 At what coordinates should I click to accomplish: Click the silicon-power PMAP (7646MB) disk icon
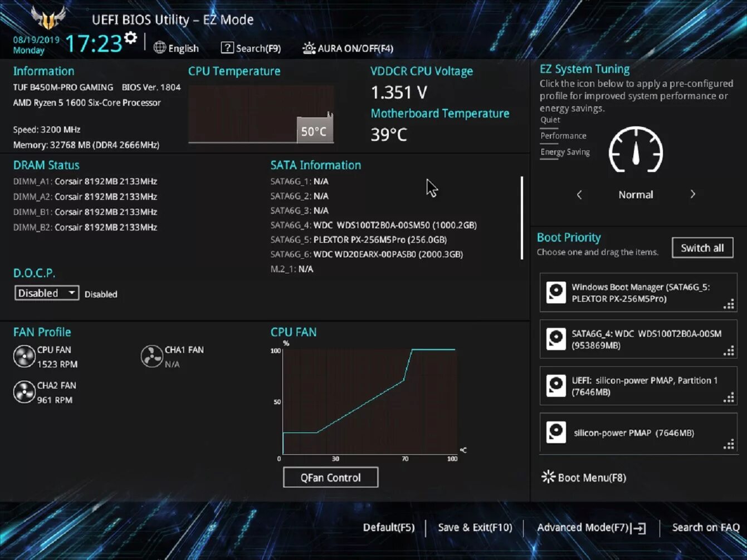tap(556, 433)
